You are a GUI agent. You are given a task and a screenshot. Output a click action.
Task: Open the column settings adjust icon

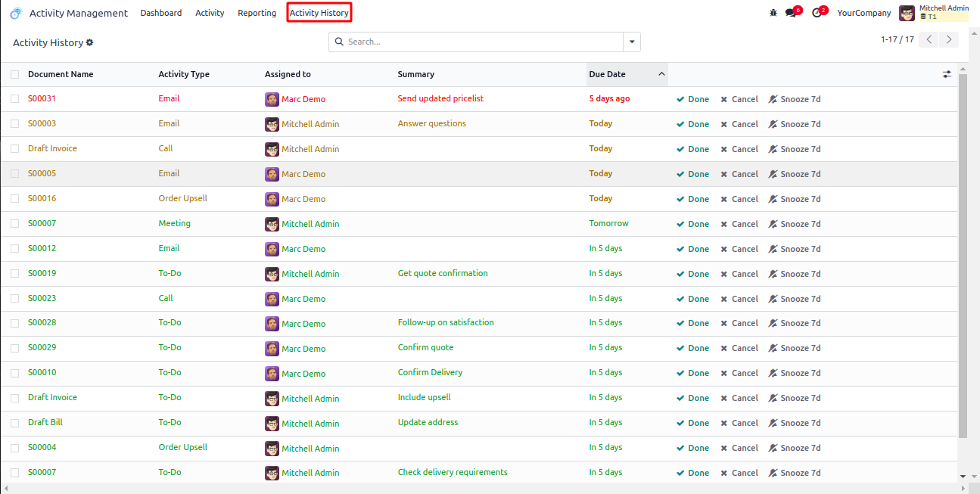947,74
